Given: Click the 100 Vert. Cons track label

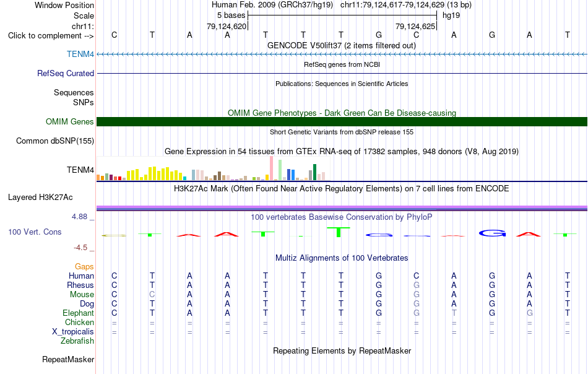Looking at the screenshot, I should click(x=35, y=232).
